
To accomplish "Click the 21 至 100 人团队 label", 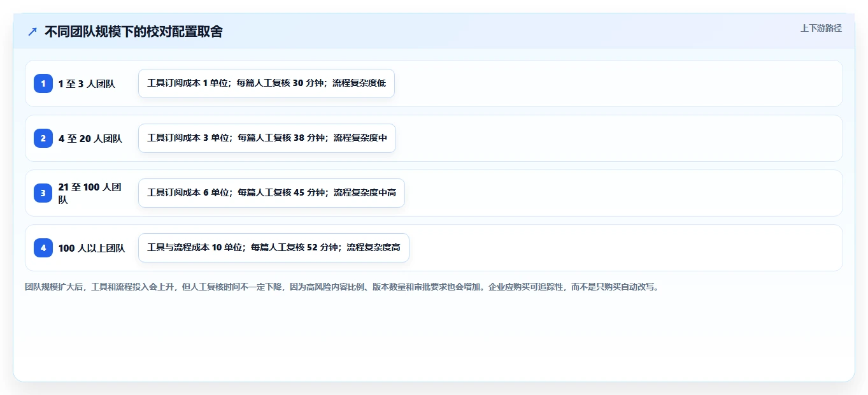I will pyautogui.click(x=90, y=193).
